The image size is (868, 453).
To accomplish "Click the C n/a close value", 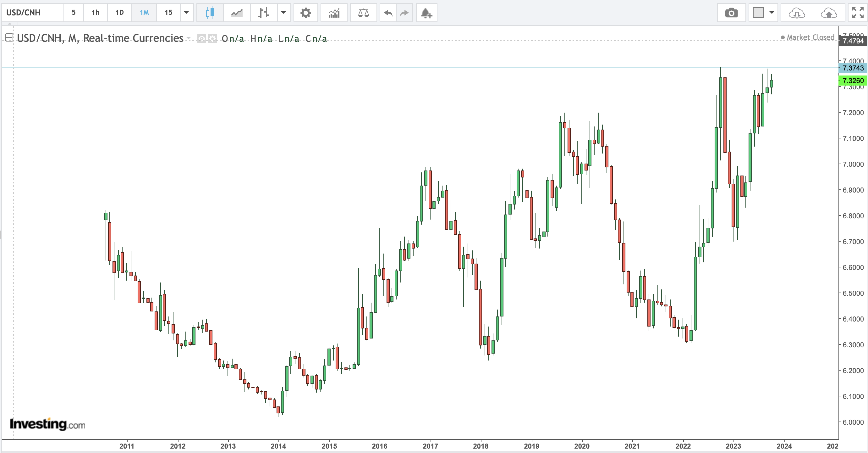I will coord(316,39).
